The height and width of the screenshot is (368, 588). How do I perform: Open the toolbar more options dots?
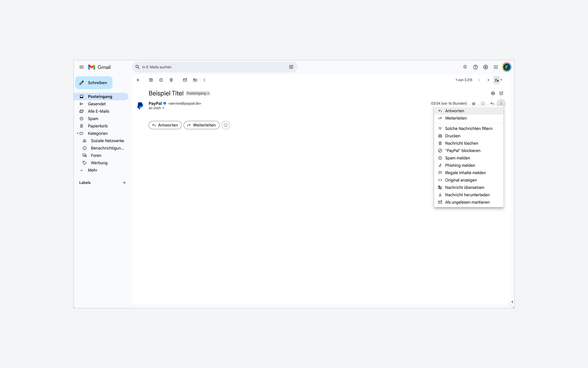(x=204, y=80)
